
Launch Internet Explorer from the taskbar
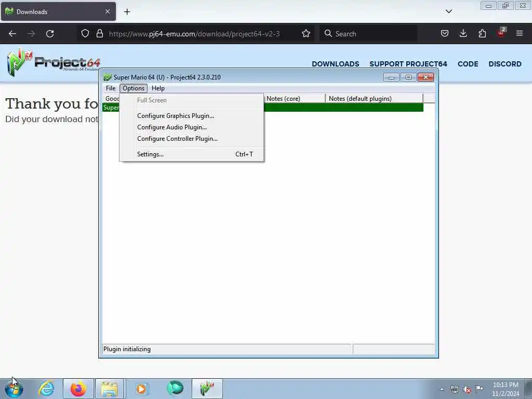pyautogui.click(x=46, y=389)
